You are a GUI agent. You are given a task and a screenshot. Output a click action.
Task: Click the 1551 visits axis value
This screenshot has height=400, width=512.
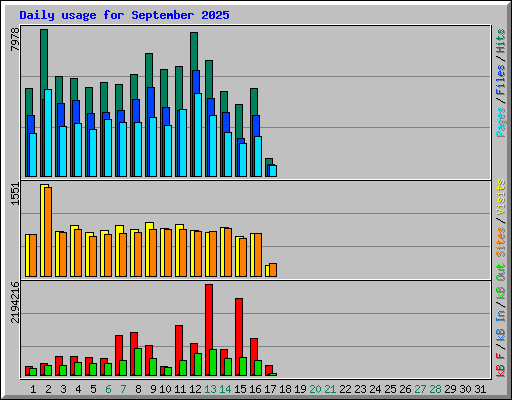[x=15, y=194]
